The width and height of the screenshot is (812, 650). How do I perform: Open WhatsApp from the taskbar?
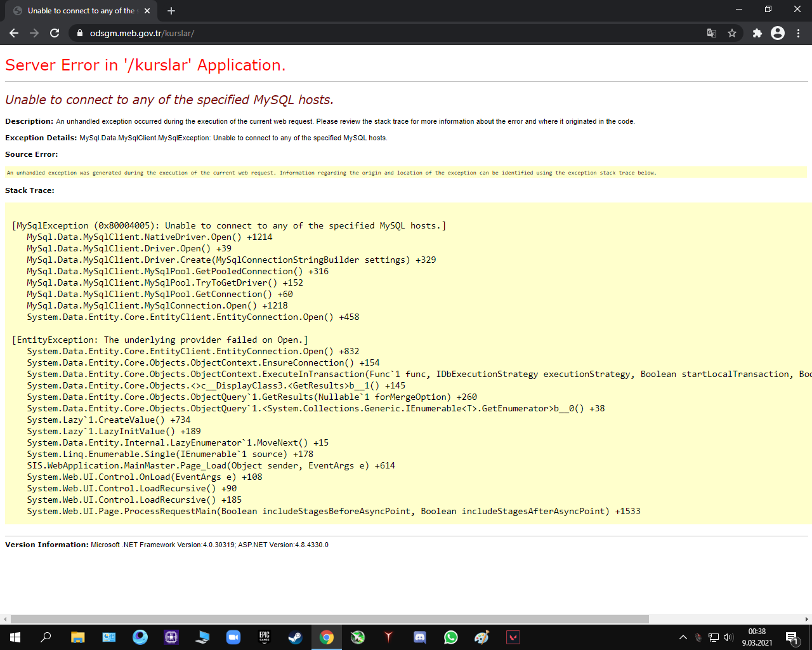click(x=451, y=637)
